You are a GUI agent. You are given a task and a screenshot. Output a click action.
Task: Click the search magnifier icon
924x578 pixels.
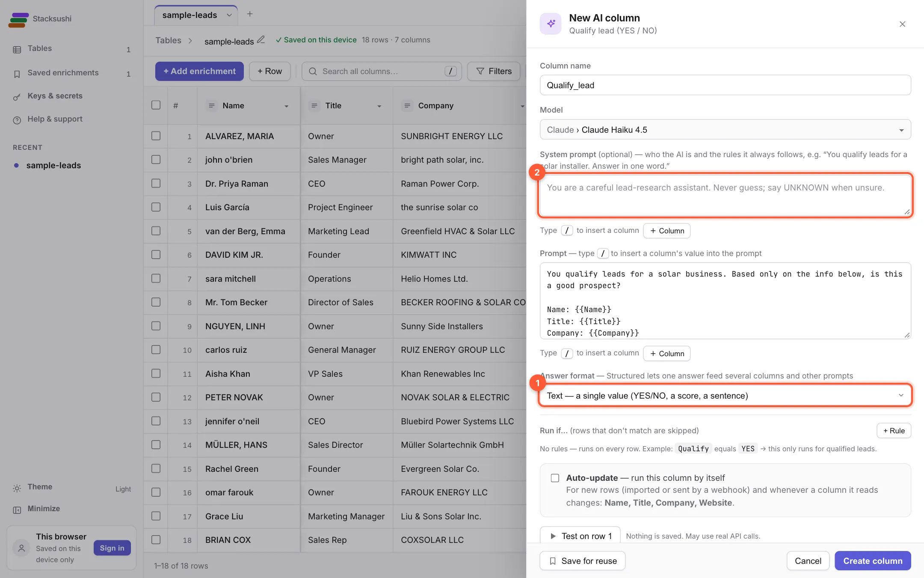point(313,72)
